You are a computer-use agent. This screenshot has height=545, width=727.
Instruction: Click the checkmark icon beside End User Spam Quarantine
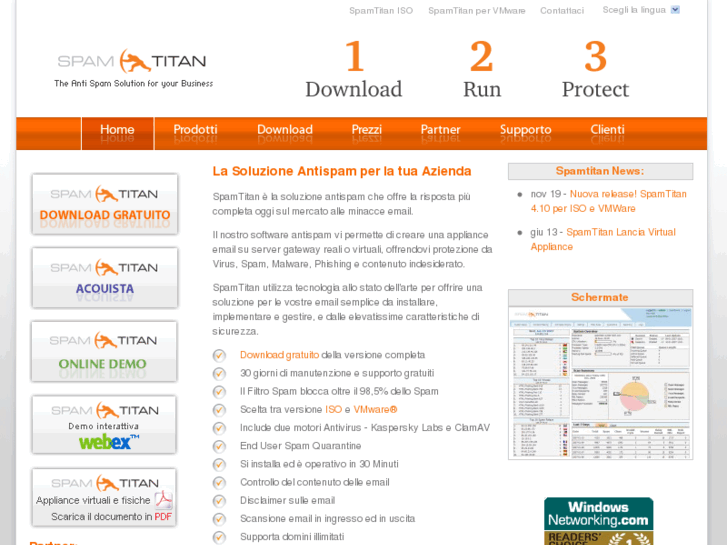pyautogui.click(x=219, y=446)
